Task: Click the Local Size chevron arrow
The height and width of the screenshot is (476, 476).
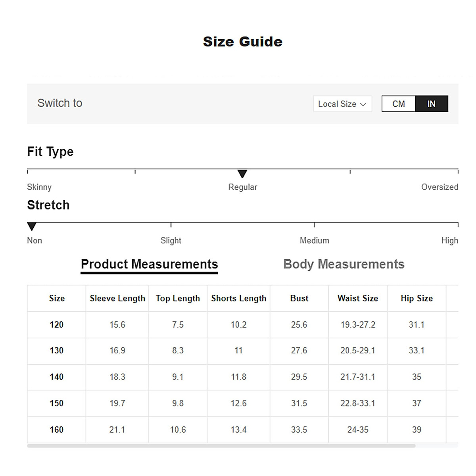Action: click(x=363, y=104)
